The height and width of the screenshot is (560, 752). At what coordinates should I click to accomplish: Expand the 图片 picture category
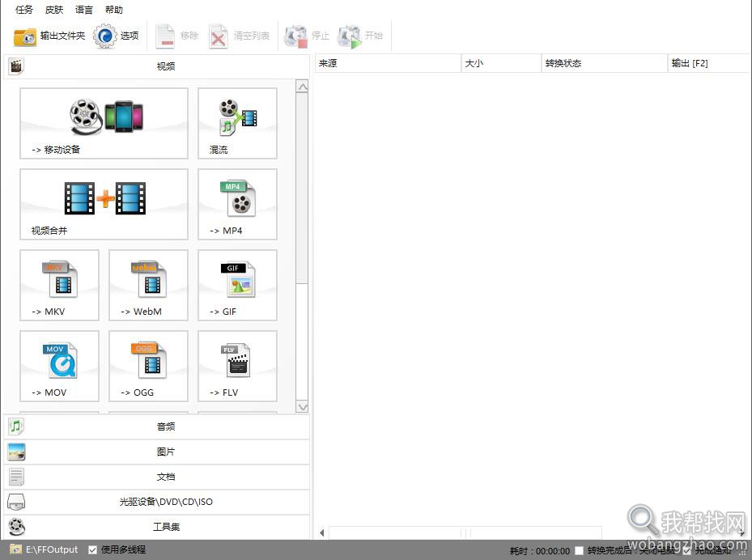pos(157,452)
